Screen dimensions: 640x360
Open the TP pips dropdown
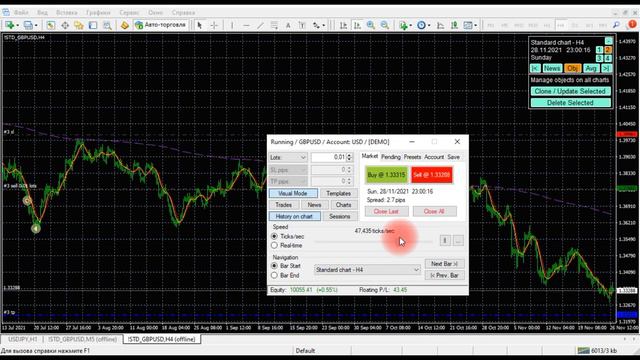pyautogui.click(x=288, y=181)
